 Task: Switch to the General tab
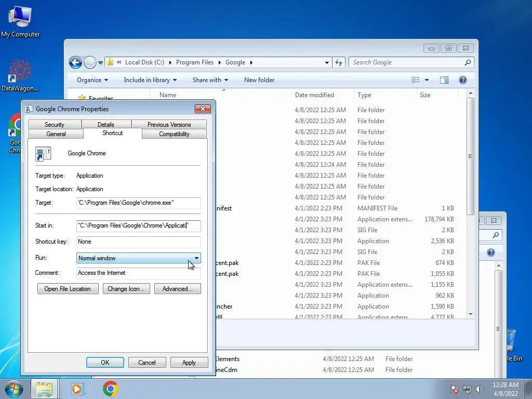[x=56, y=134]
